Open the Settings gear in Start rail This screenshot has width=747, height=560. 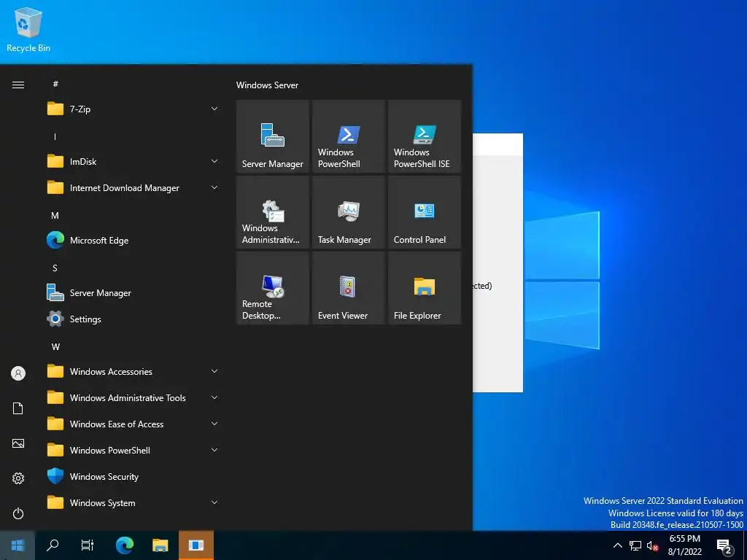(x=18, y=478)
